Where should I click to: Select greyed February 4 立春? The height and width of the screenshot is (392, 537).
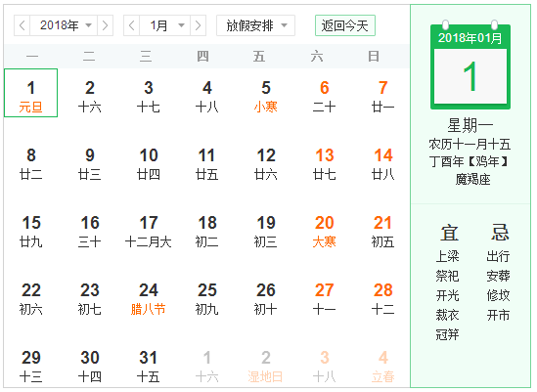click(382, 366)
